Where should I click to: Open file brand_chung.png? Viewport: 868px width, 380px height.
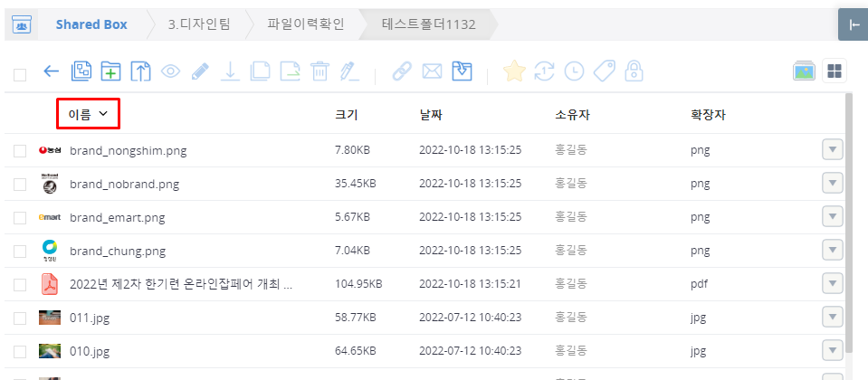tap(118, 252)
